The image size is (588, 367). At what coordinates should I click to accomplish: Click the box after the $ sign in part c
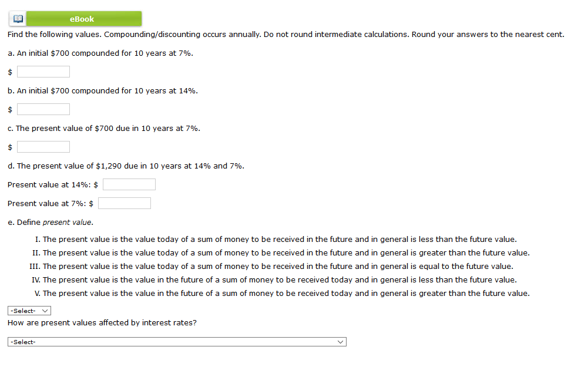(43, 146)
